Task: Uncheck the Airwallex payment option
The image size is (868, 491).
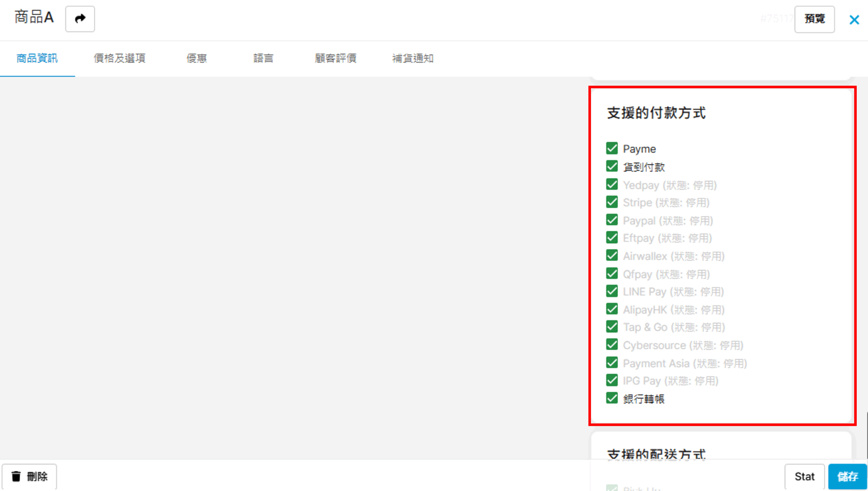Action: (x=612, y=255)
